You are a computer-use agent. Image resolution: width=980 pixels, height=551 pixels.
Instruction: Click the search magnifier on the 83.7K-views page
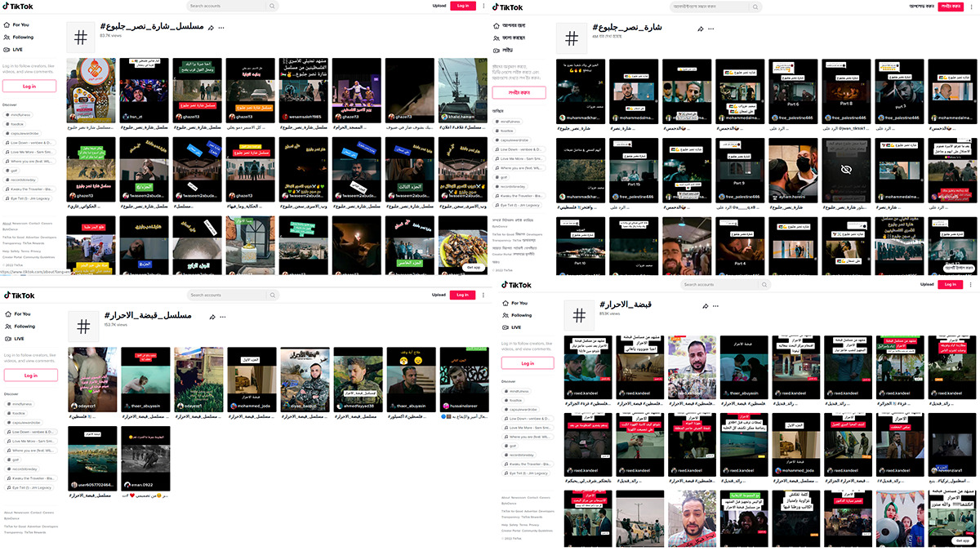pos(272,6)
